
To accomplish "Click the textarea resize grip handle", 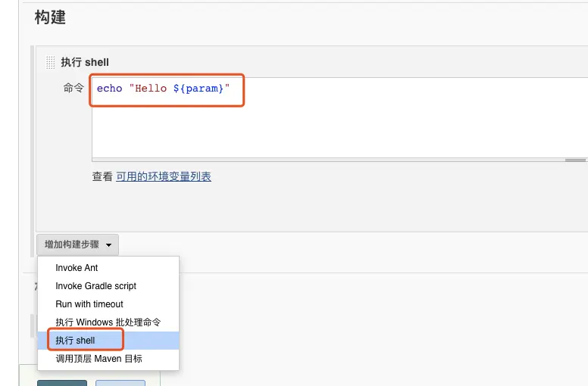I will [576, 160].
